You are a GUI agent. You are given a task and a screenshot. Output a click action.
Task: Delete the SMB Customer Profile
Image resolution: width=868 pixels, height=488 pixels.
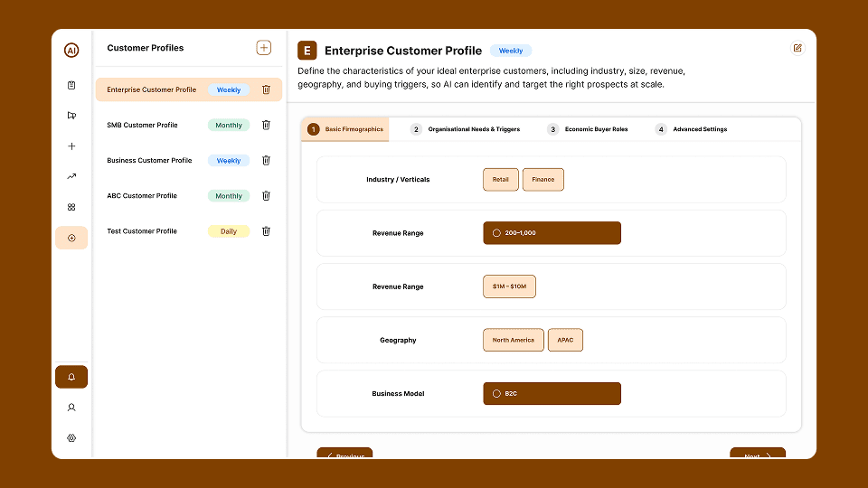coord(266,125)
